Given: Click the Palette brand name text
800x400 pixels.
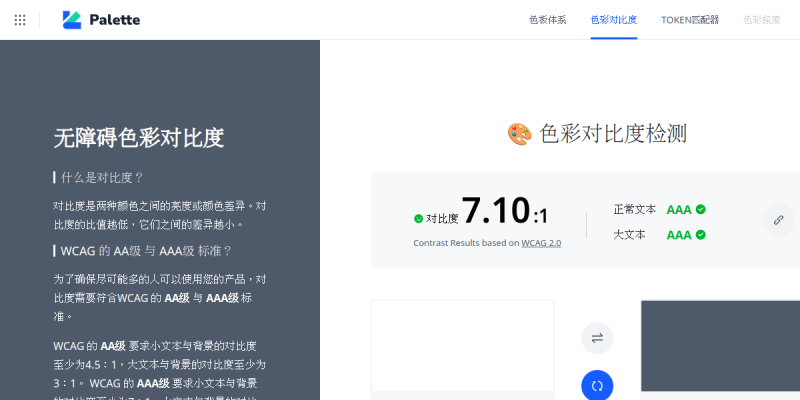Looking at the screenshot, I should [114, 20].
